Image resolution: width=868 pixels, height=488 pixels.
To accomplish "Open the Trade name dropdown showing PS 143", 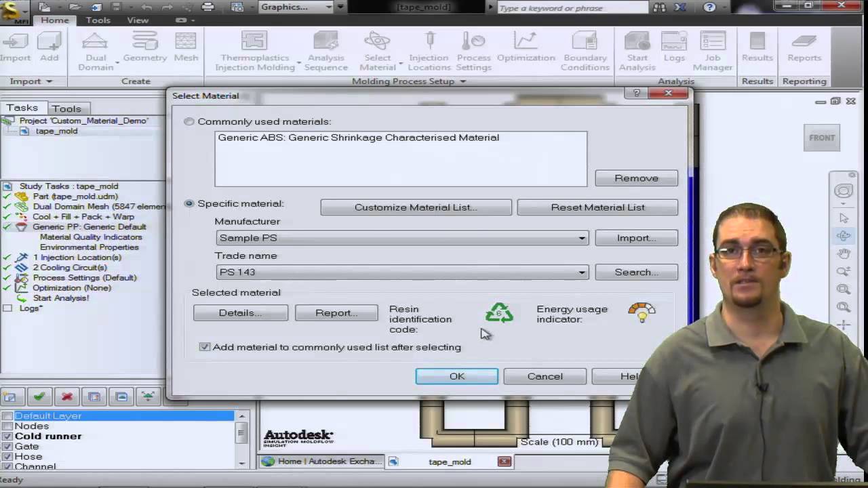I will pyautogui.click(x=402, y=272).
